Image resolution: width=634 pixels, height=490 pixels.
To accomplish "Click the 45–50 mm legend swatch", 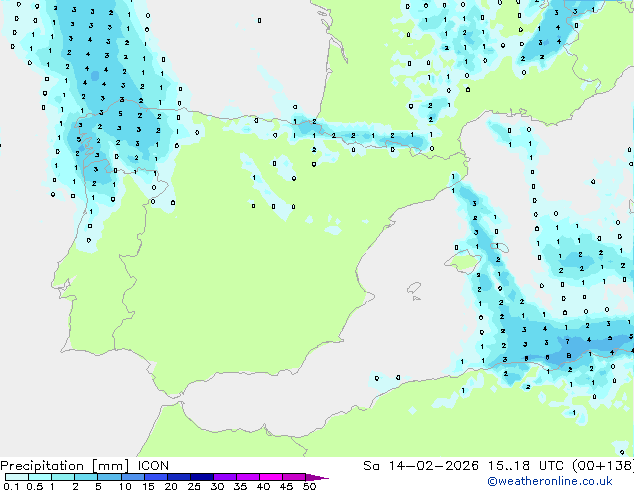I will click(x=294, y=477).
